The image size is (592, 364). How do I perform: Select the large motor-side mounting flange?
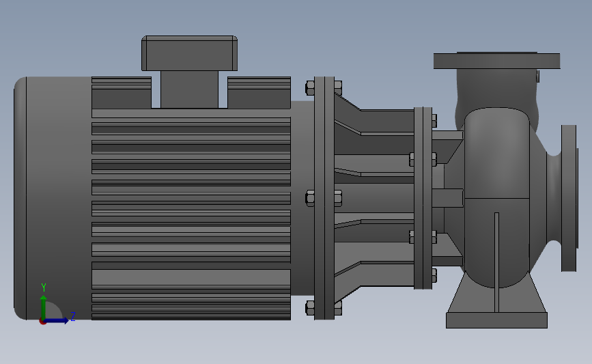pos(324,198)
